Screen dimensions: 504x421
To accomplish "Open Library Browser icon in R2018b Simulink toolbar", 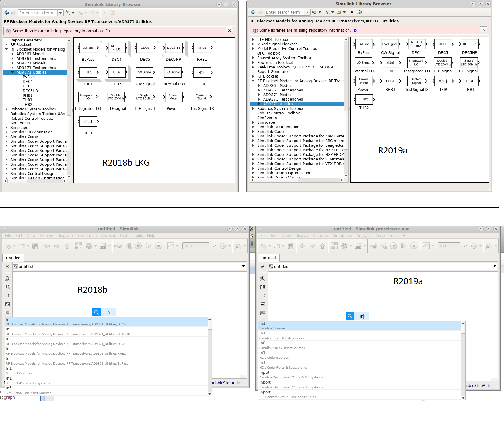I will (79, 246).
